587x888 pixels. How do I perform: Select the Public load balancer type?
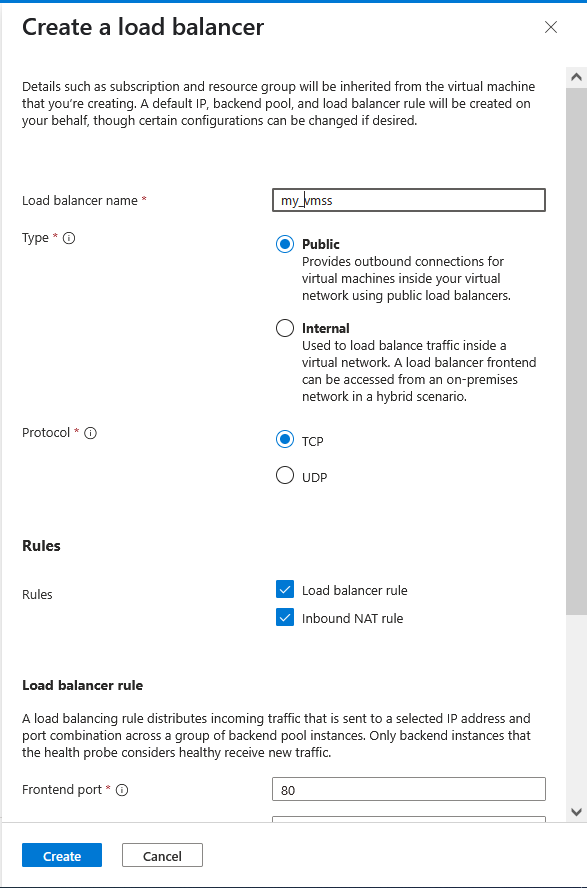click(x=285, y=244)
